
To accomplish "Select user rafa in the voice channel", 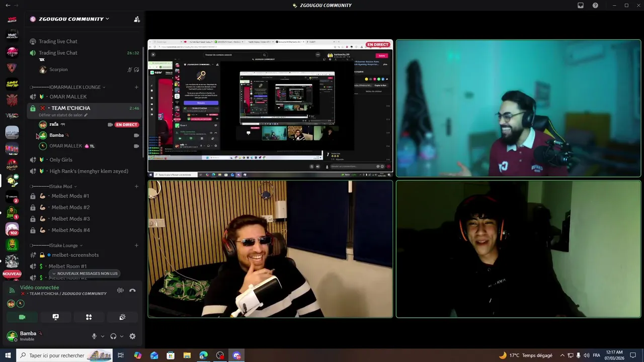I will pyautogui.click(x=89, y=124).
